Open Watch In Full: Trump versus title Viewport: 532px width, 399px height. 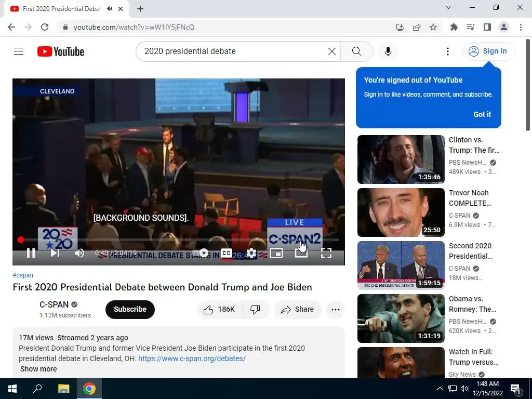(474, 357)
